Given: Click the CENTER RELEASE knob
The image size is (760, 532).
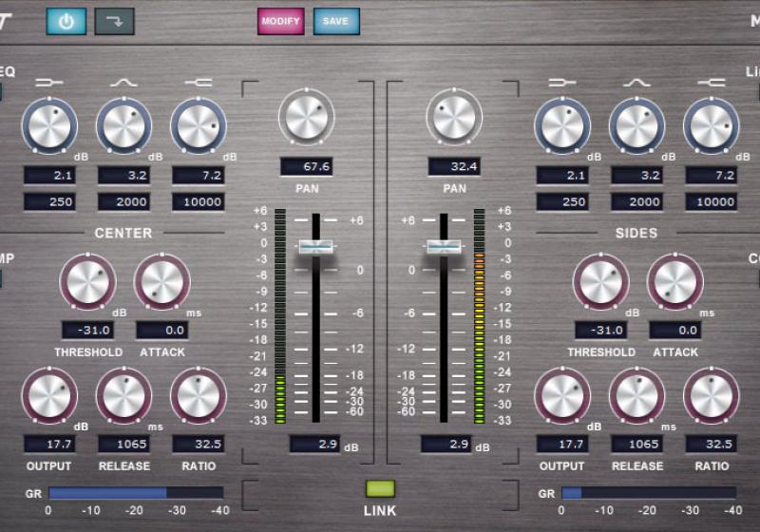Looking at the screenshot, I should click(123, 395).
